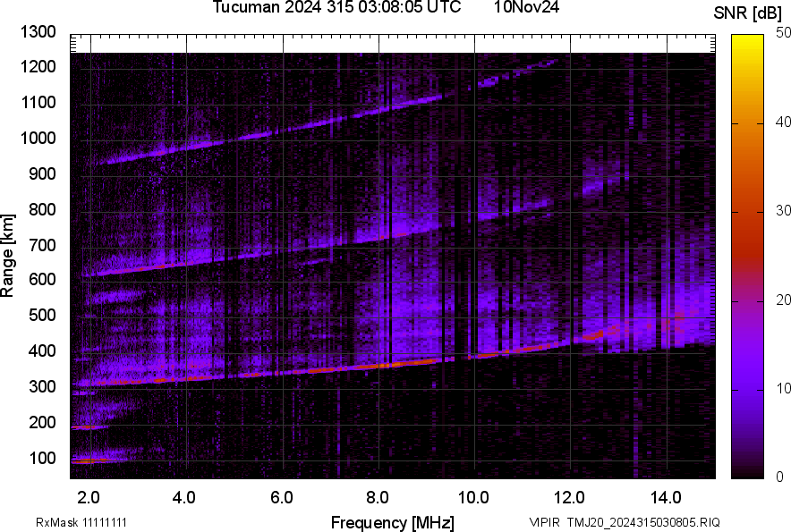The image size is (791, 532).
Task: Click the frequency tick label '6.0'
Action: click(282, 498)
